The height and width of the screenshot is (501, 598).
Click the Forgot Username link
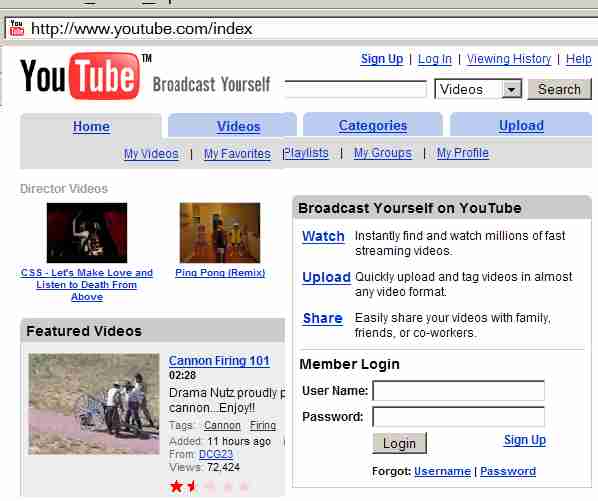coord(442,471)
